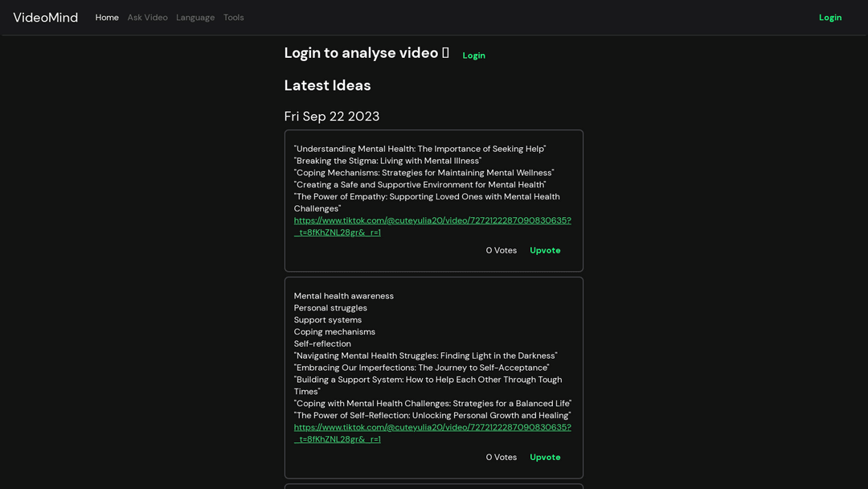Click the "Login to analyse video" heading text
The image size is (868, 489).
pyautogui.click(x=361, y=53)
